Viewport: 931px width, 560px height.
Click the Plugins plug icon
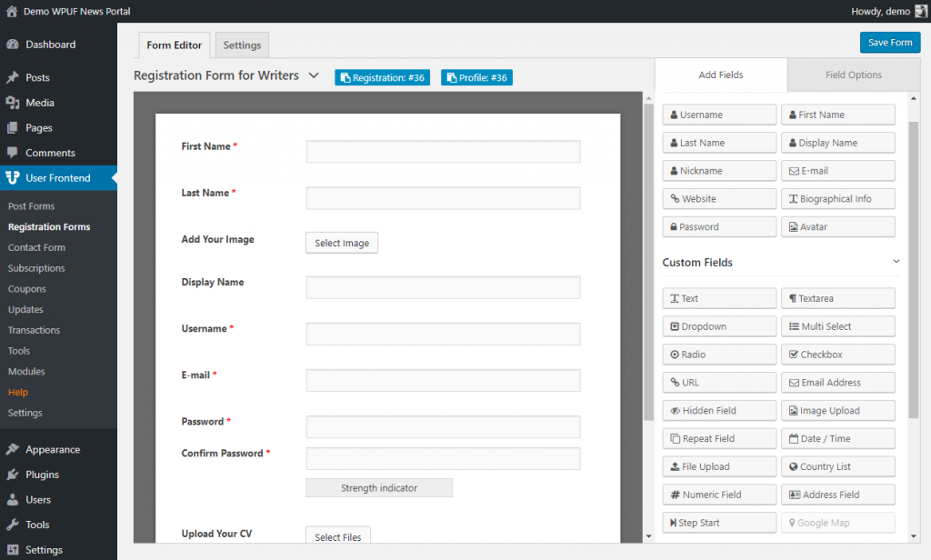pyautogui.click(x=13, y=475)
